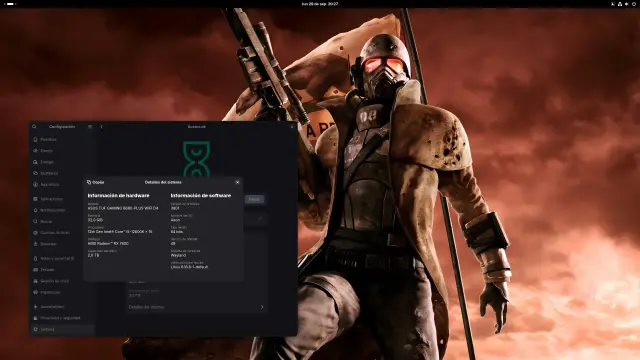Screen dimensions: 640x360
Task: Select the 'AMD Radeon RX 7600' graphics value
Action: 108,243
